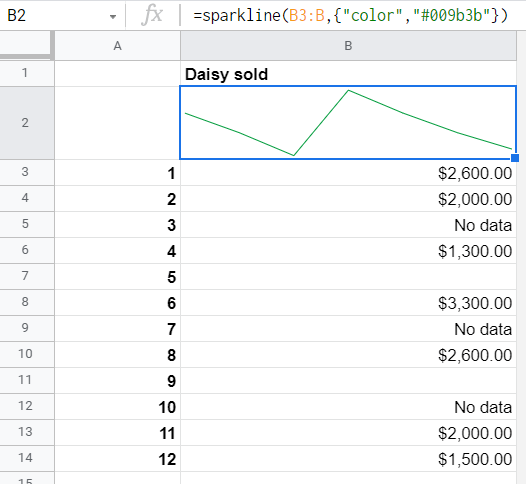Select column B header
This screenshot has width=526, height=484.
(x=348, y=46)
